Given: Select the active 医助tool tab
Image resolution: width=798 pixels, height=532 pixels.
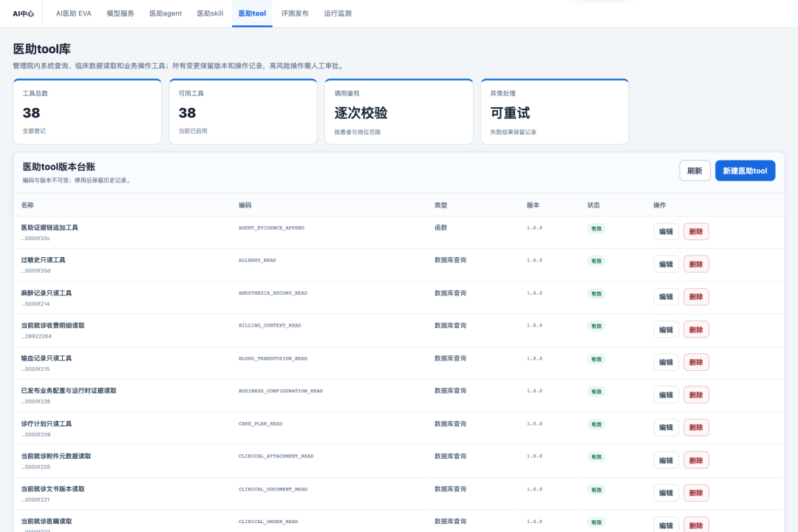Looking at the screenshot, I should click(252, 13).
